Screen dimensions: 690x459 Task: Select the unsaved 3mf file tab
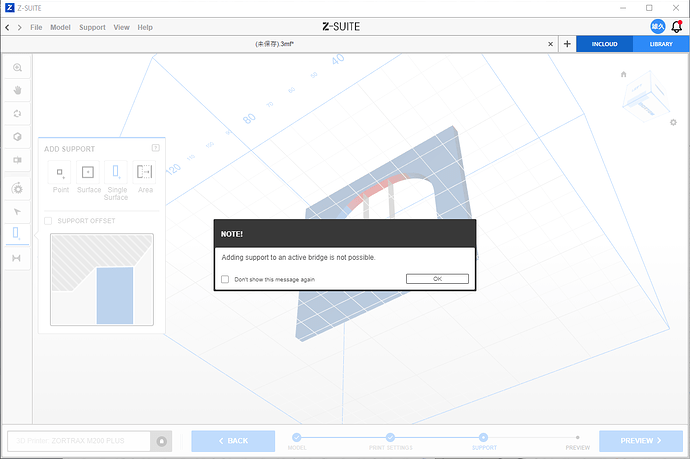point(275,44)
